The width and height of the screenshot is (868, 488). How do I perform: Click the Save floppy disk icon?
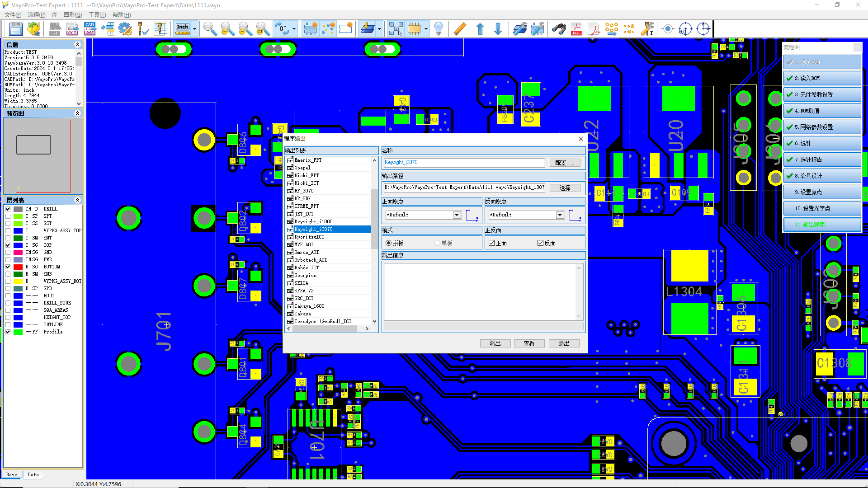tap(16, 29)
